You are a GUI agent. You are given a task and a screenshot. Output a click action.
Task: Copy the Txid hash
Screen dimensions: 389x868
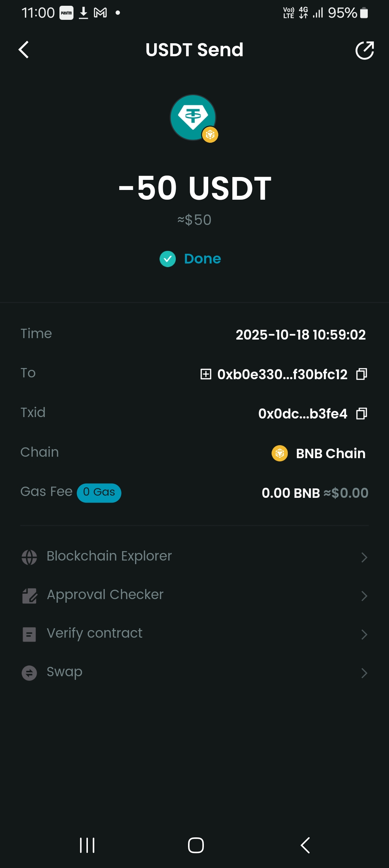pos(362,413)
